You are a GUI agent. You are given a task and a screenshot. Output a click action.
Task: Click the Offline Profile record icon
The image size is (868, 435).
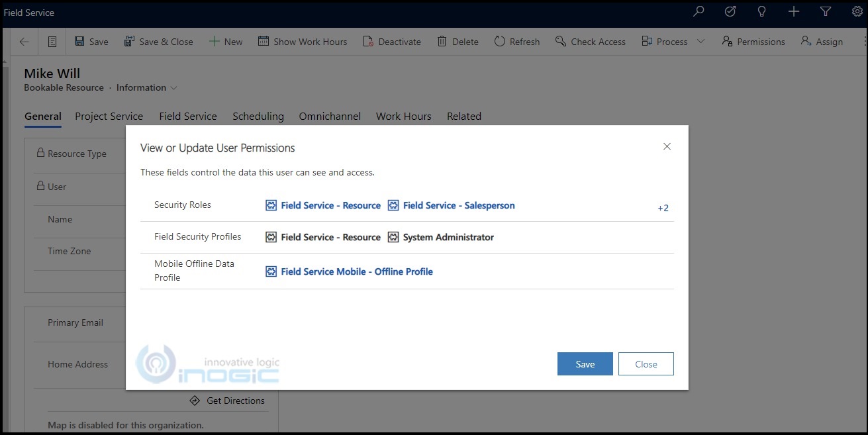pyautogui.click(x=271, y=271)
